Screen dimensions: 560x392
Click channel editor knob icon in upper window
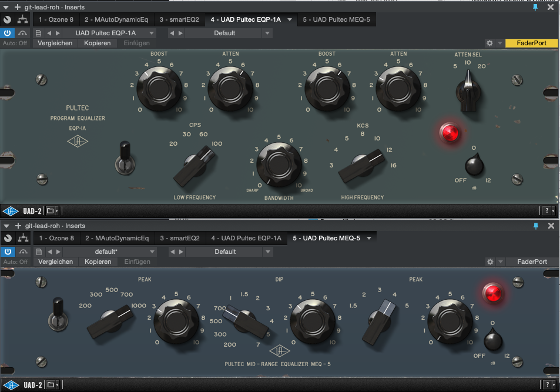[8, 19]
